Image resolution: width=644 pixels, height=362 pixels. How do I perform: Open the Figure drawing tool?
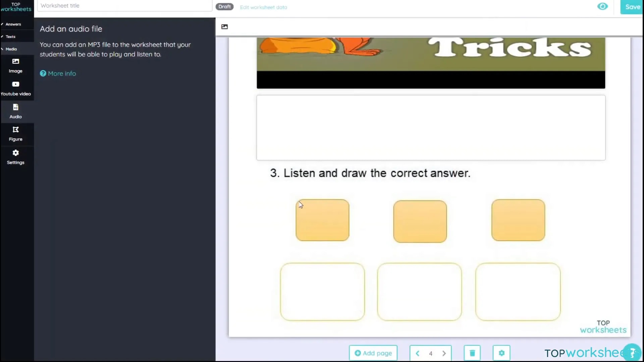click(15, 134)
